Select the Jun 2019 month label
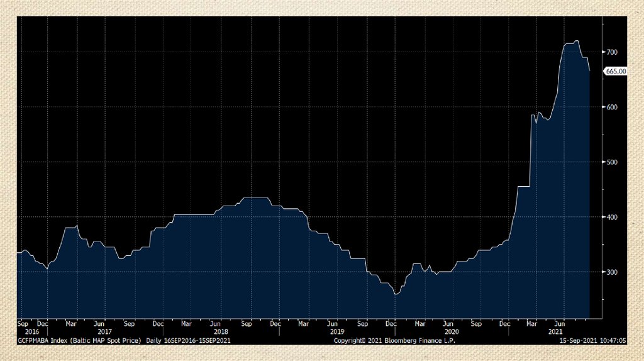Viewport: 644px width, 361px height. tap(332, 324)
